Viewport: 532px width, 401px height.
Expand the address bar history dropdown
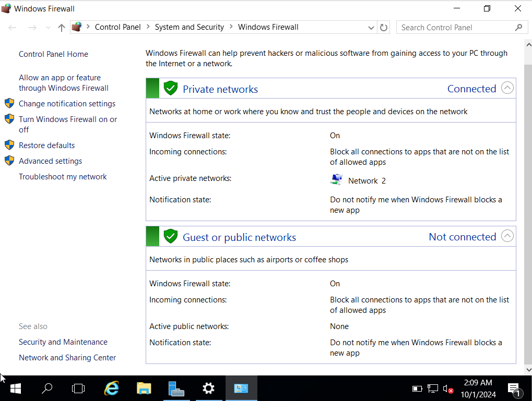(x=371, y=28)
